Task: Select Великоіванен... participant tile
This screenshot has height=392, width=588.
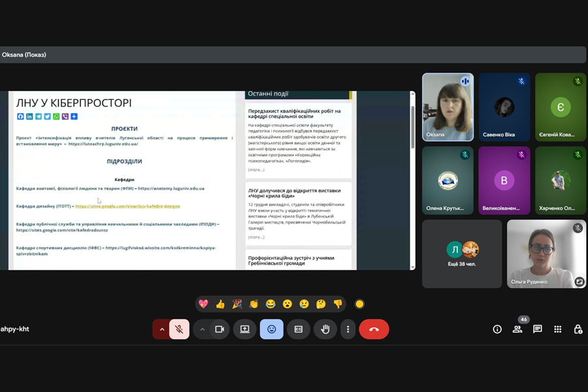Action: (504, 180)
